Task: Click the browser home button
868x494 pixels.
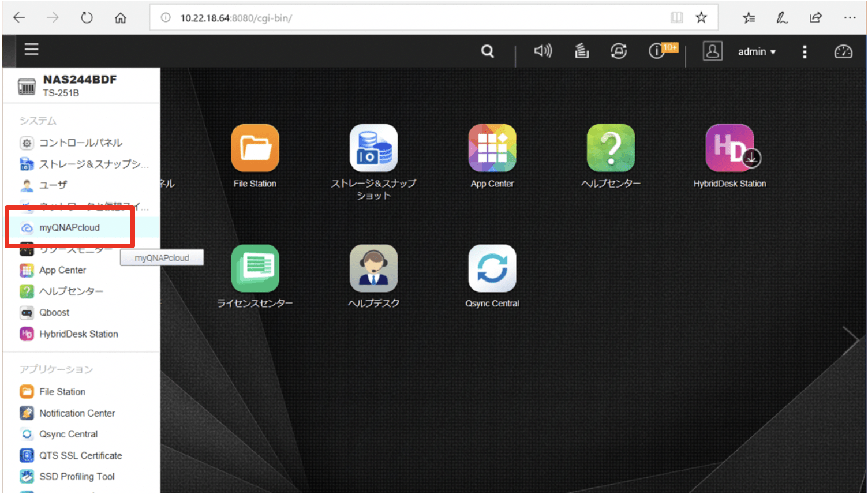Action: (121, 18)
